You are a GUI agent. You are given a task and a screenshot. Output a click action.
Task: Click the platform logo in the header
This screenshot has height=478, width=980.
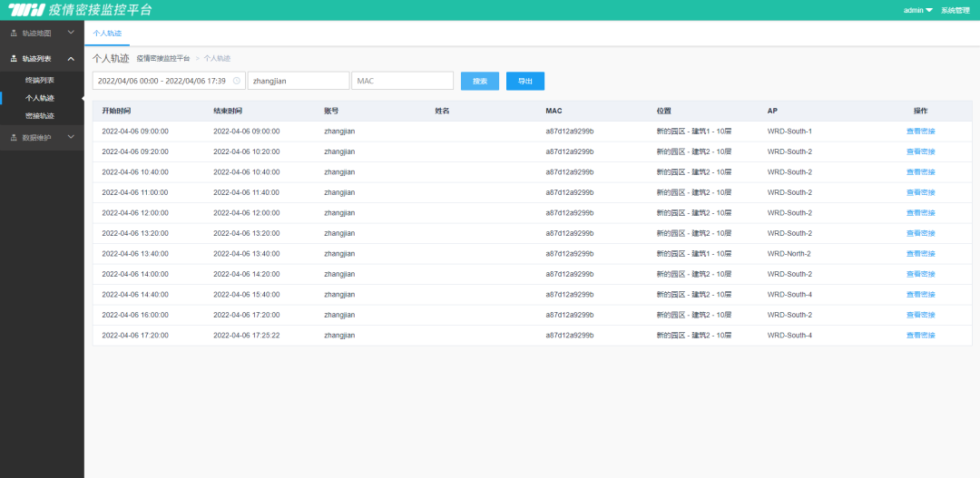tap(26, 10)
